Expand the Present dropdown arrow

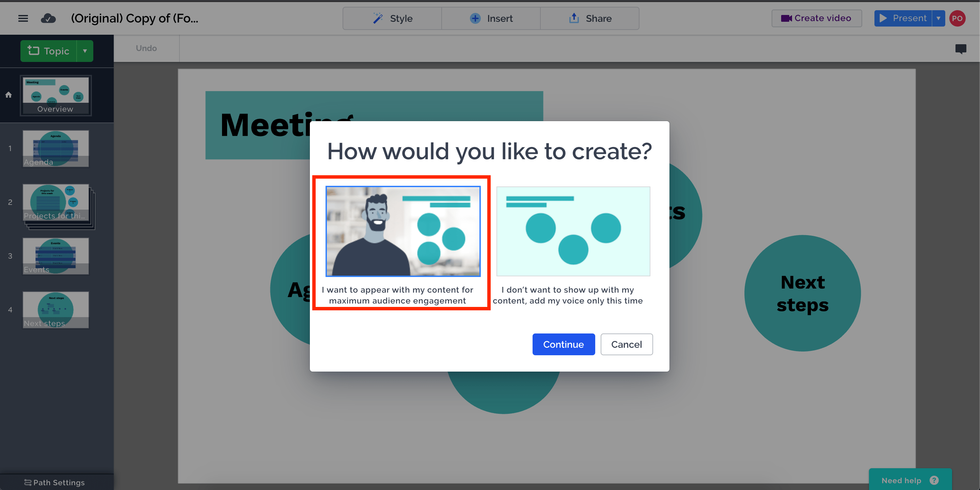(938, 18)
